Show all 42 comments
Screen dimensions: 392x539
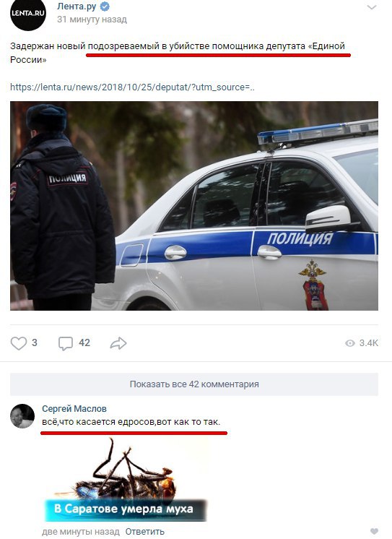point(194,384)
